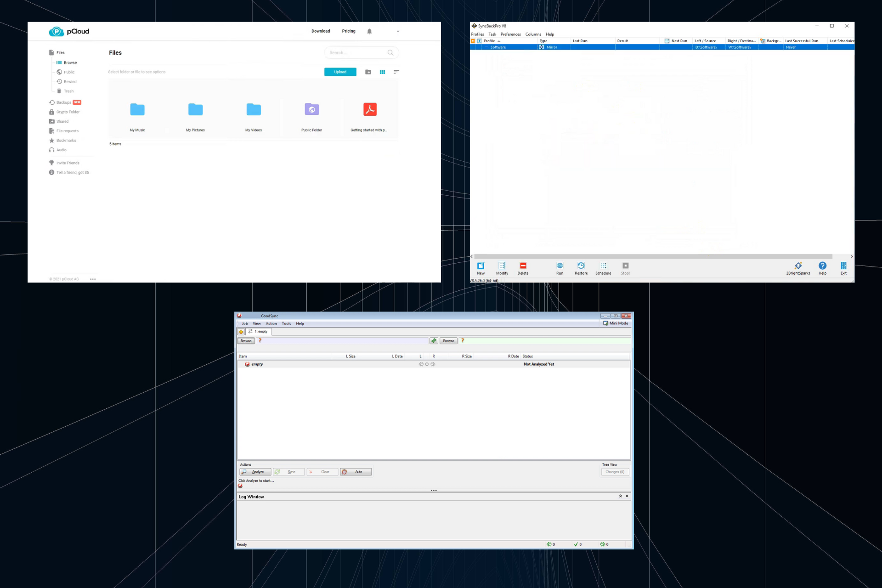
Task: Click the pCloud search field
Action: [x=362, y=53]
